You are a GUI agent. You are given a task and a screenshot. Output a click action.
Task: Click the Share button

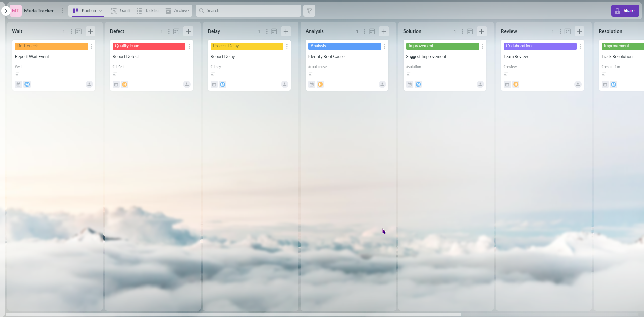(625, 10)
